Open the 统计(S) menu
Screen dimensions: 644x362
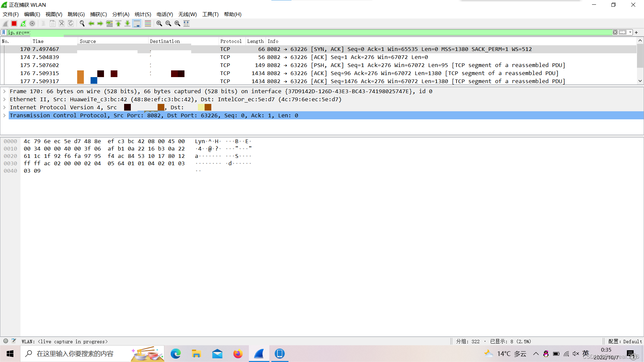(143, 14)
